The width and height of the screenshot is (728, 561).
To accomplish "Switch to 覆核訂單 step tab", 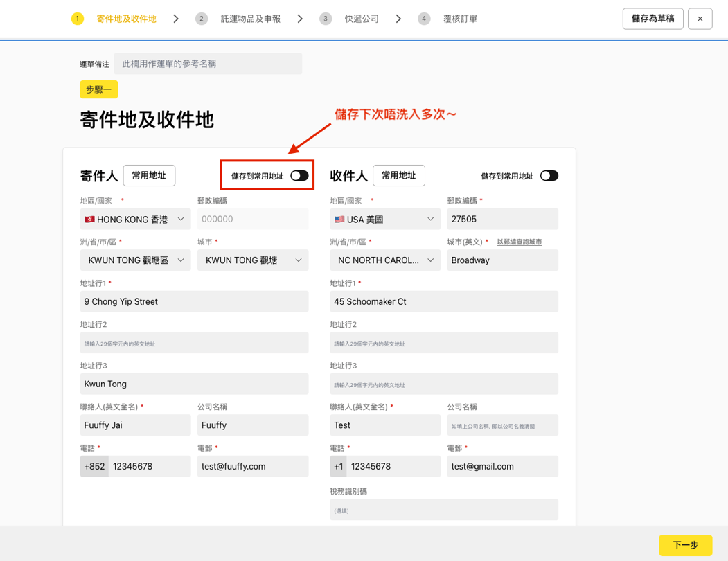I will 460,19.
